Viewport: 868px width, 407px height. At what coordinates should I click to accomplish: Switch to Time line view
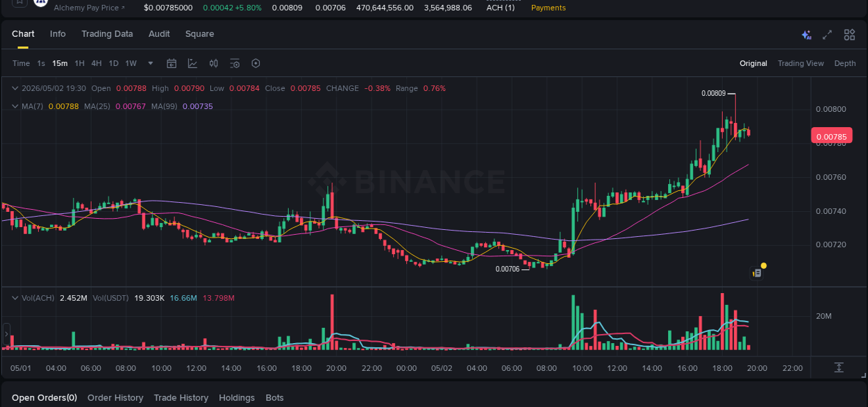point(21,63)
